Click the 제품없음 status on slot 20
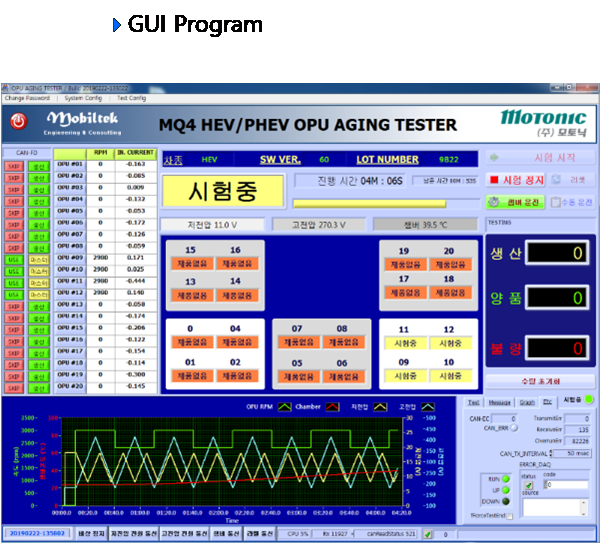 [x=451, y=265]
